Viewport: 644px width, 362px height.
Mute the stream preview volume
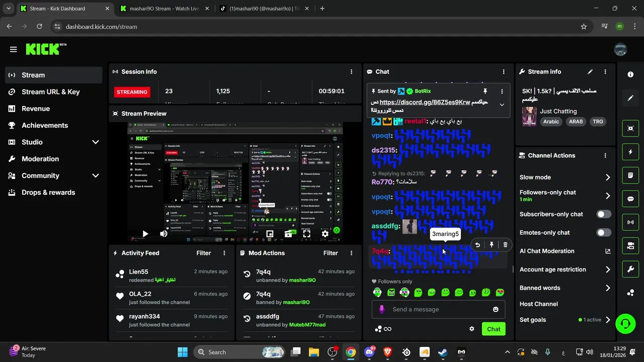point(164,234)
